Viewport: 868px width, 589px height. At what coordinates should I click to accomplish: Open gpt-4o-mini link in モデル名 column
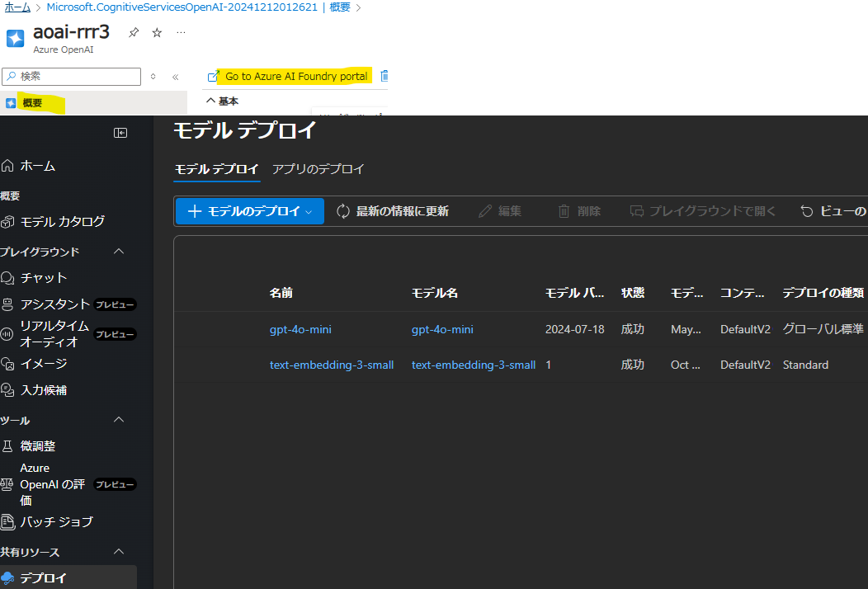(442, 329)
